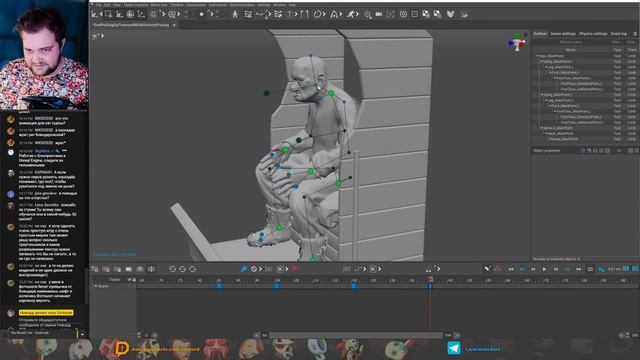Image resolution: width=640 pixels, height=360 pixels.
Task: Step to the previous frame
Action: pos(533,269)
